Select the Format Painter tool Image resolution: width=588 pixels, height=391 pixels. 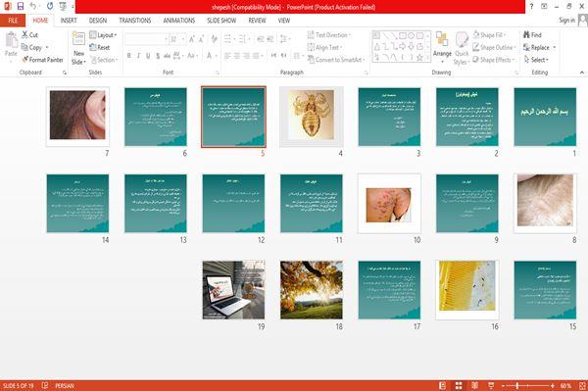click(42, 60)
